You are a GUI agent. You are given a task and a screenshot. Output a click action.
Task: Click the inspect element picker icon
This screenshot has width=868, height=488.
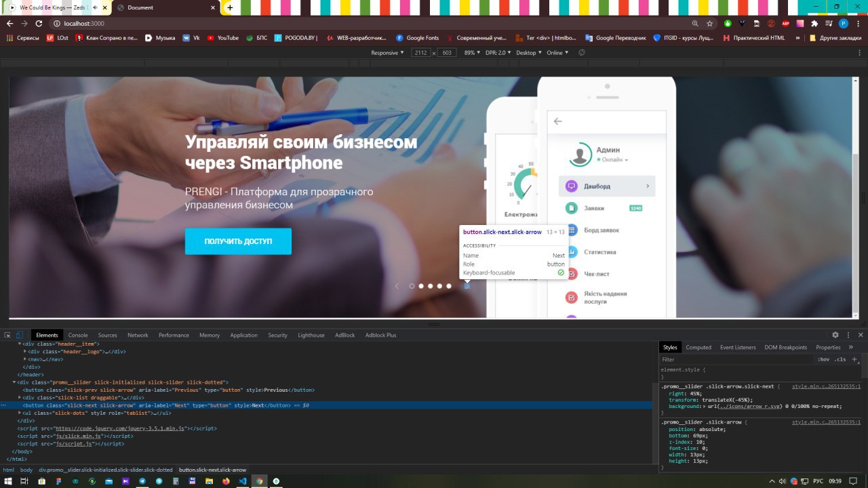pos(7,335)
